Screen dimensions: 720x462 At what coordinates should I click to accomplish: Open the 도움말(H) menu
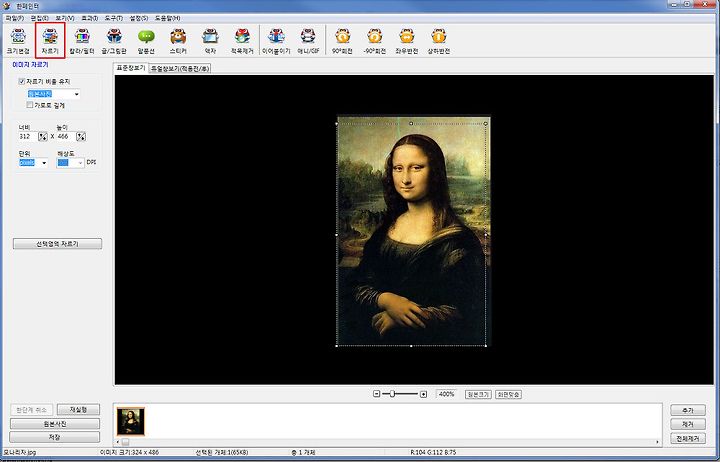[x=167, y=18]
